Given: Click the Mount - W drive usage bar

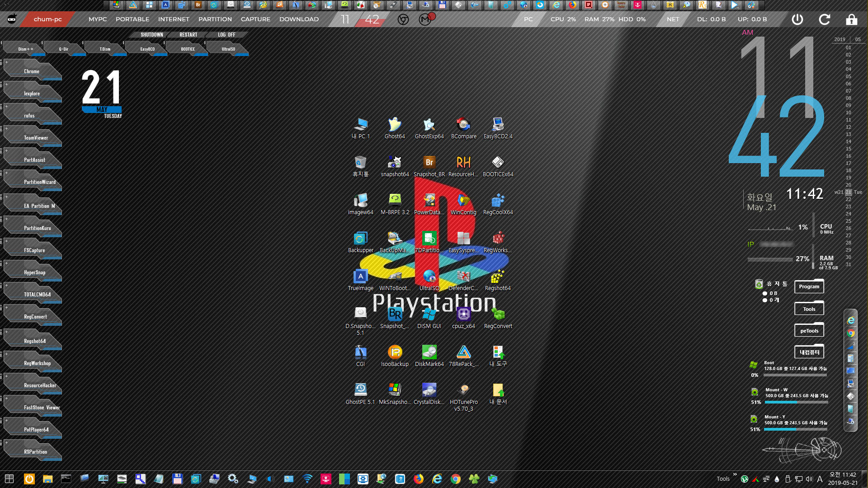Looking at the screenshot, I should pyautogui.click(x=797, y=402).
